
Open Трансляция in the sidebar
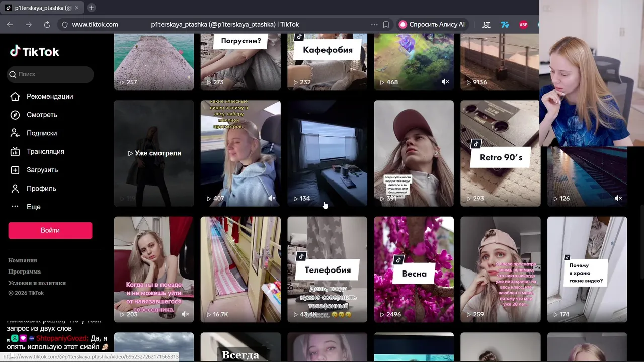pos(37,151)
